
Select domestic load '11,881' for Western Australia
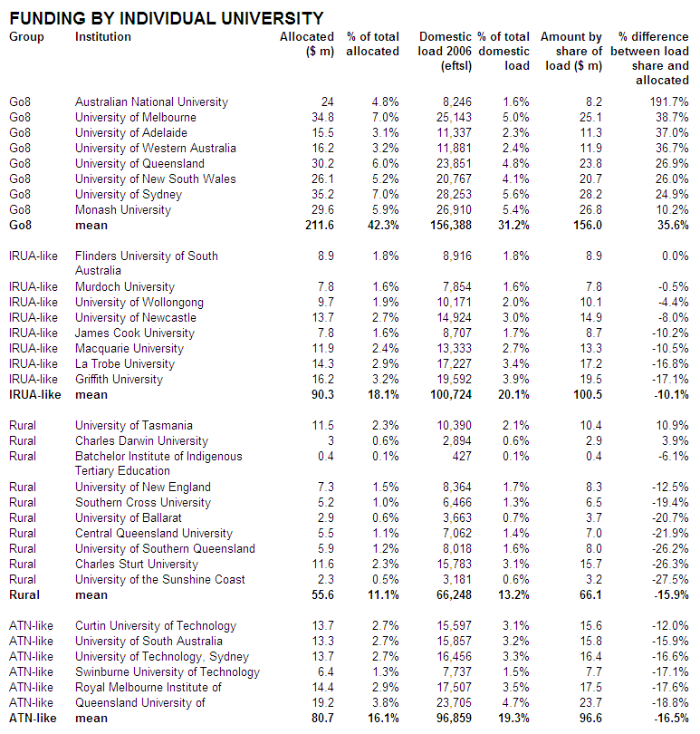455,149
